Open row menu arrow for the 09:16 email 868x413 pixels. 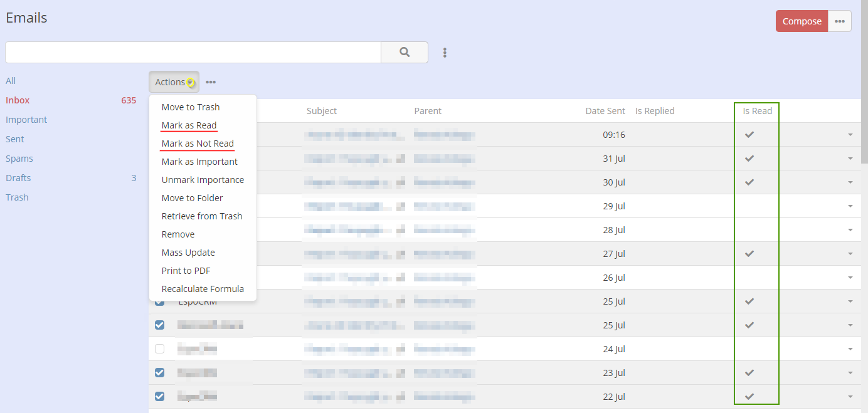coord(850,135)
